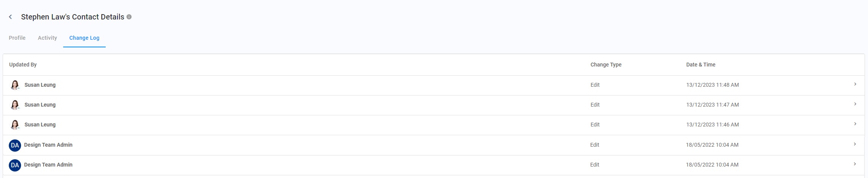Click the lower Design Team Admin DA avatar
The width and height of the screenshot is (868, 178).
coord(15,165)
